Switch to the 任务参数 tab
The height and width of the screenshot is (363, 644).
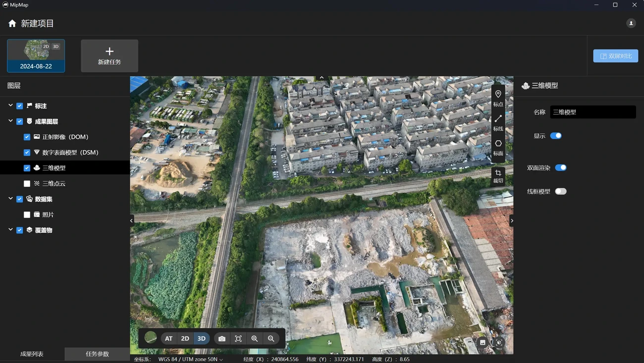point(97,354)
